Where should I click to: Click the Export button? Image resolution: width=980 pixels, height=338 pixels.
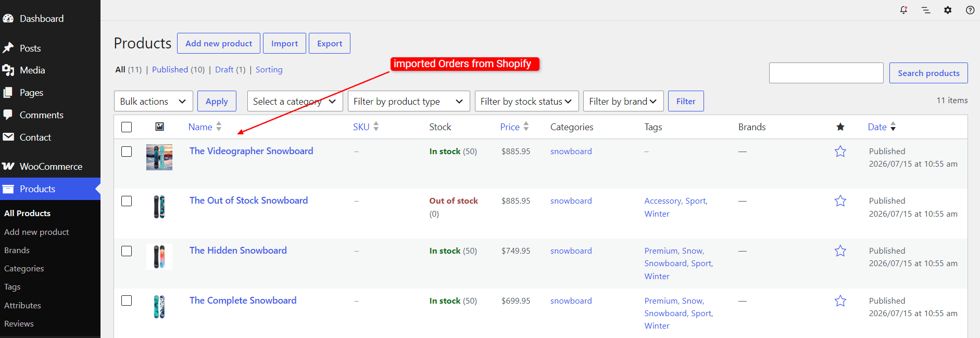pyautogui.click(x=330, y=43)
